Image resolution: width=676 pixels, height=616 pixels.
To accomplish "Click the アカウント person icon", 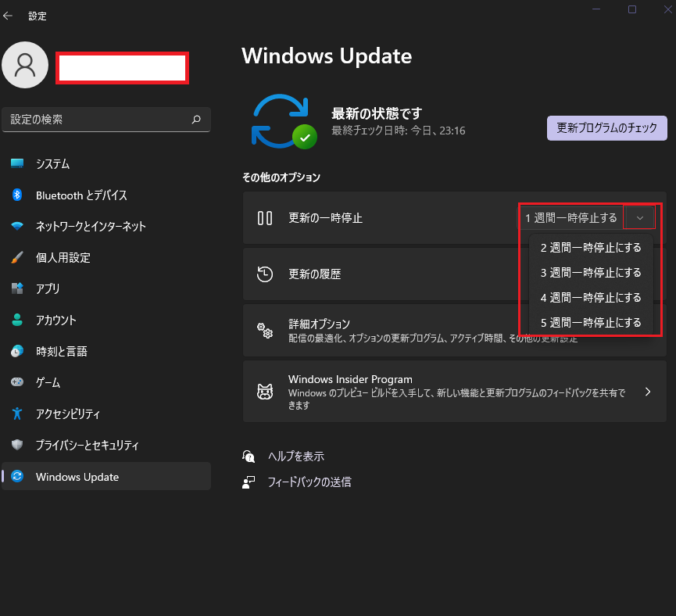I will click(x=17, y=320).
